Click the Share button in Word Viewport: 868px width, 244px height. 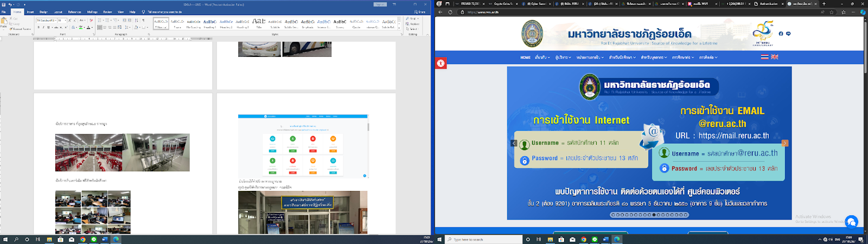click(x=420, y=12)
